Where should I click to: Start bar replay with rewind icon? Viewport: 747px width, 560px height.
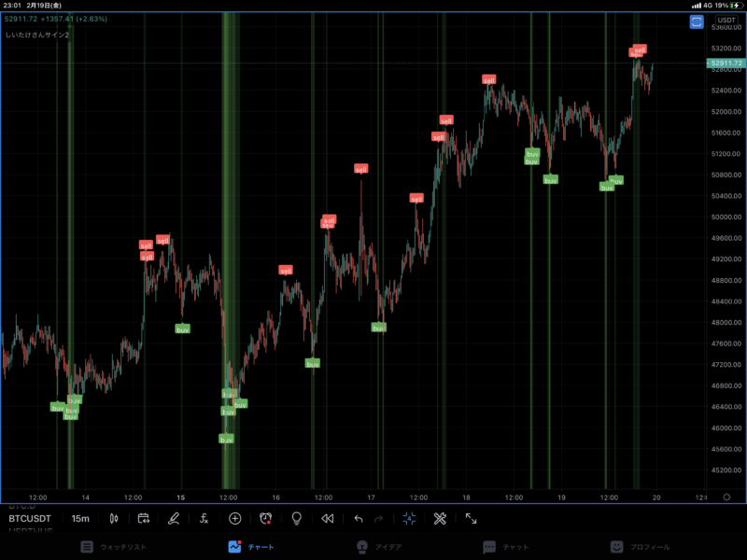(x=328, y=518)
